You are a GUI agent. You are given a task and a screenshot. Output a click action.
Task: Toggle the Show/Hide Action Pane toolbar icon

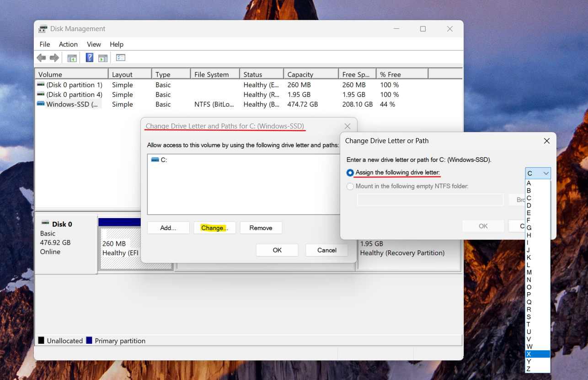click(x=103, y=58)
